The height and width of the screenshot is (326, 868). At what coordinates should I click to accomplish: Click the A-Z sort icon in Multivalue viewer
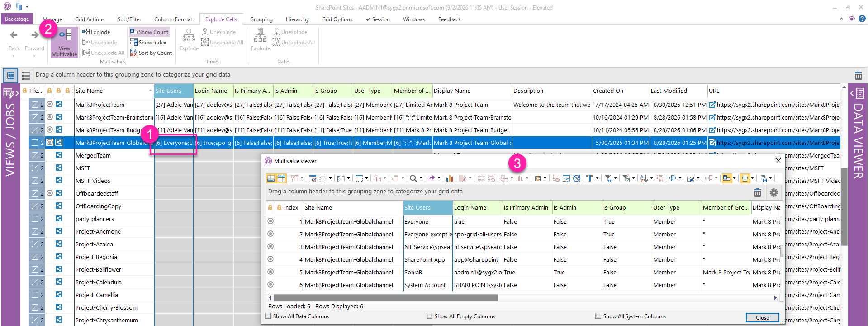[x=644, y=178]
